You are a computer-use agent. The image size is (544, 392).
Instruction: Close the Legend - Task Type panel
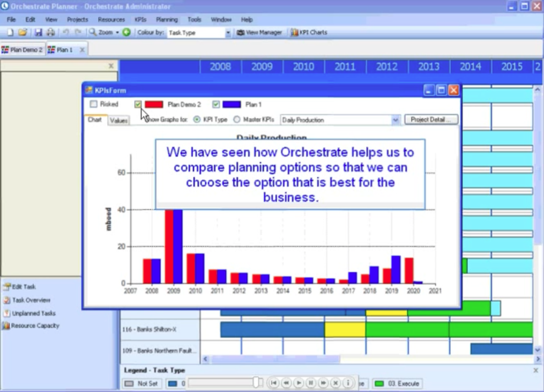[x=535, y=371]
